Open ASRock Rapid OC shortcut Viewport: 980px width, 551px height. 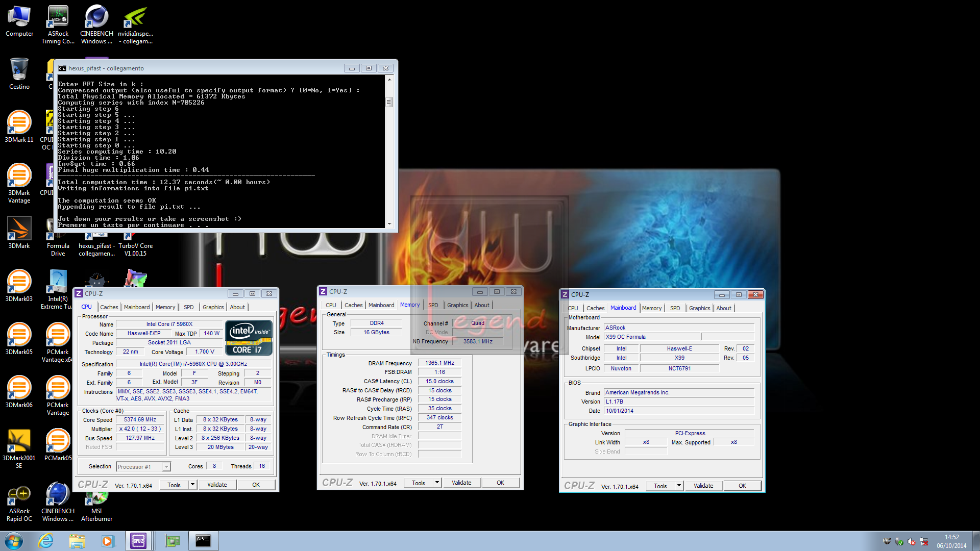[19, 502]
